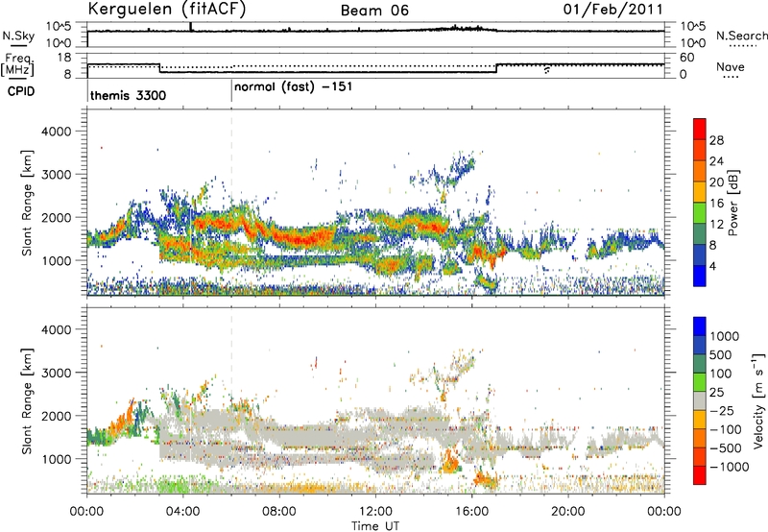768x532 pixels.
Task: Pick the orange segment of Power colorbar near 24
Action: [x=700, y=171]
